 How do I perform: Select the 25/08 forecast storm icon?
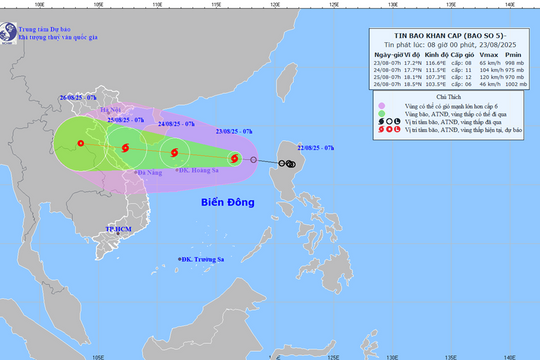pyautogui.click(x=125, y=148)
